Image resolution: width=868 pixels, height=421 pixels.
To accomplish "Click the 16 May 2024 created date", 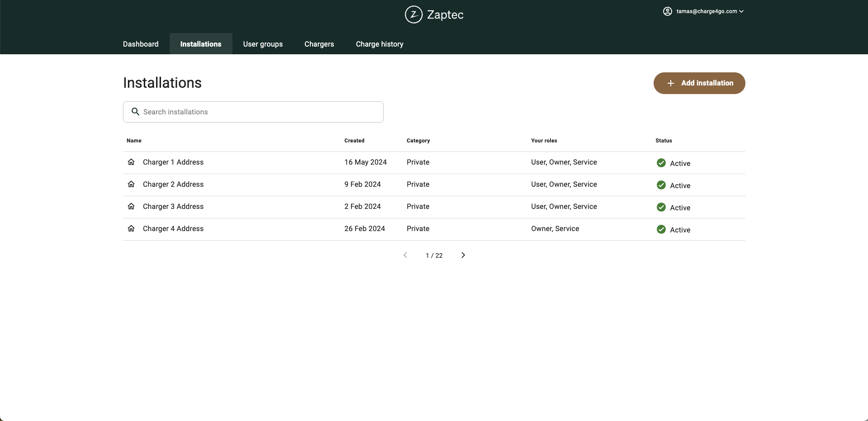I will point(365,162).
